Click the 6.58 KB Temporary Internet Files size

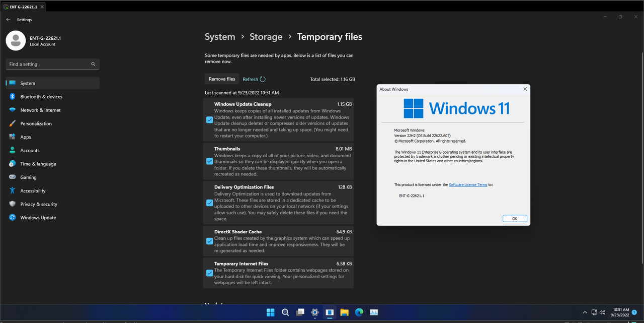tap(344, 264)
